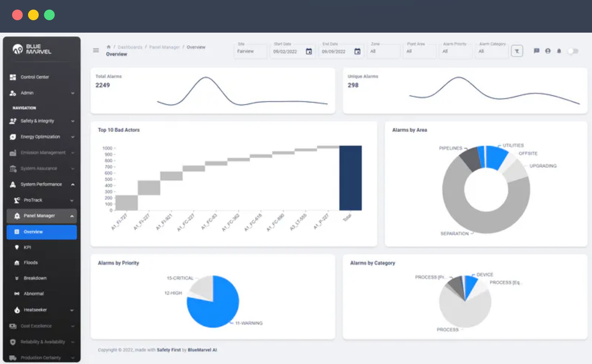Screen dimensions: 592x364
Task: Open the End Date calendar picker
Action: tap(357, 51)
